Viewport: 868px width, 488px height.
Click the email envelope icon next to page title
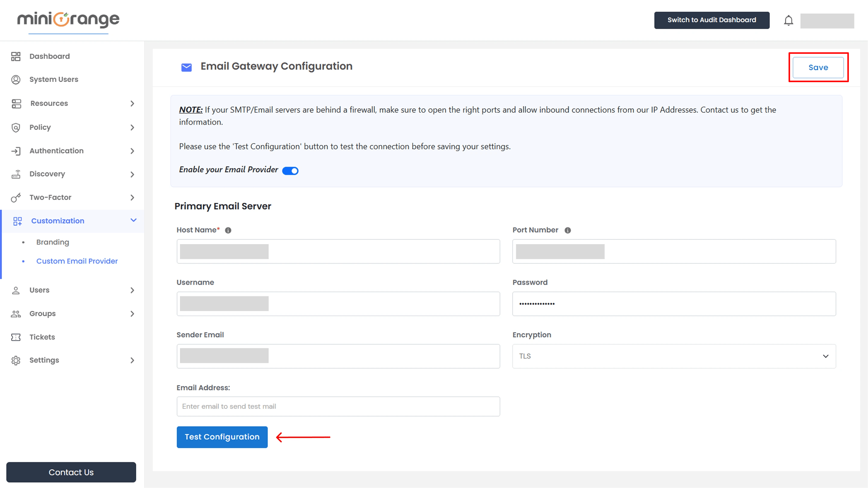pos(186,67)
